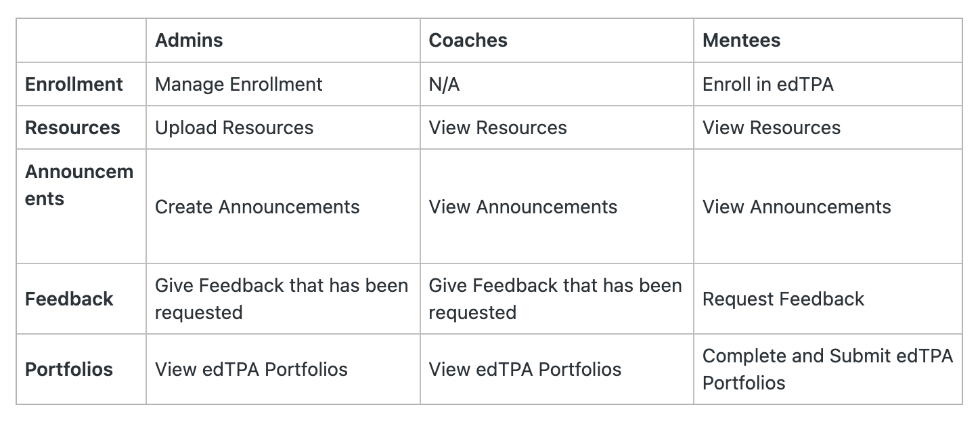
Task: Select the Portfolios row header
Action: (x=69, y=369)
